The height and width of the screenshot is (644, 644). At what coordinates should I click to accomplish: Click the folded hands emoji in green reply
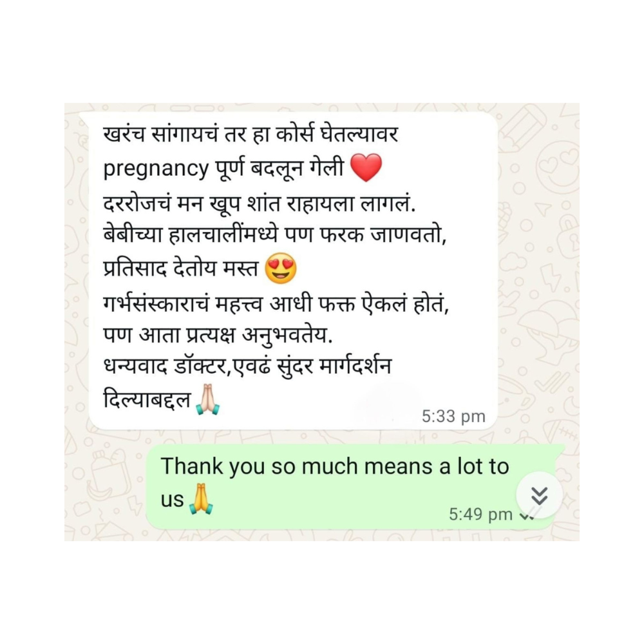click(201, 499)
